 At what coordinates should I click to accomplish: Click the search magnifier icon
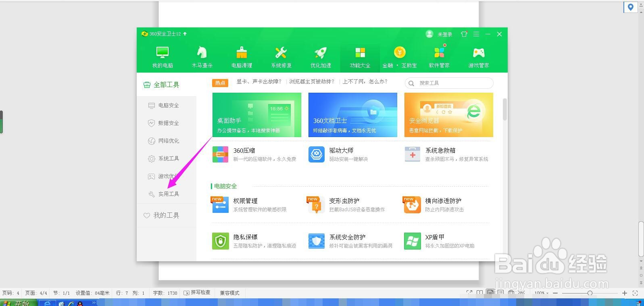(x=411, y=83)
